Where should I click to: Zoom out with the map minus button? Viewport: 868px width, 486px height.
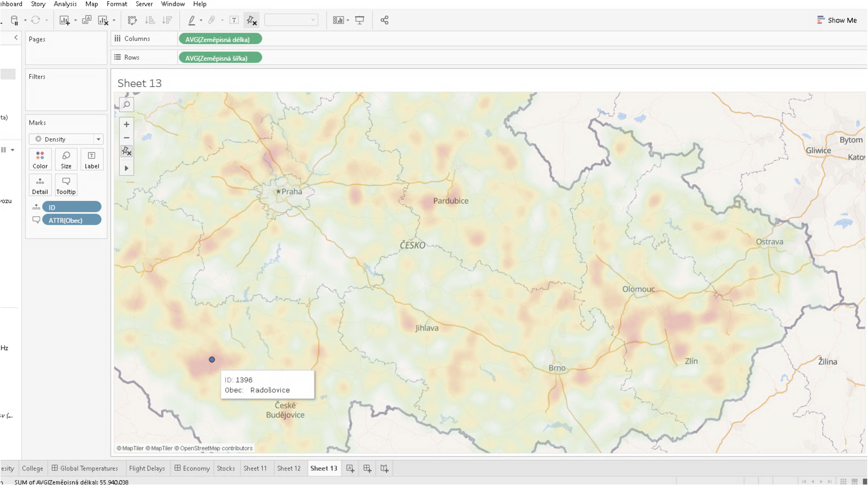pyautogui.click(x=126, y=137)
